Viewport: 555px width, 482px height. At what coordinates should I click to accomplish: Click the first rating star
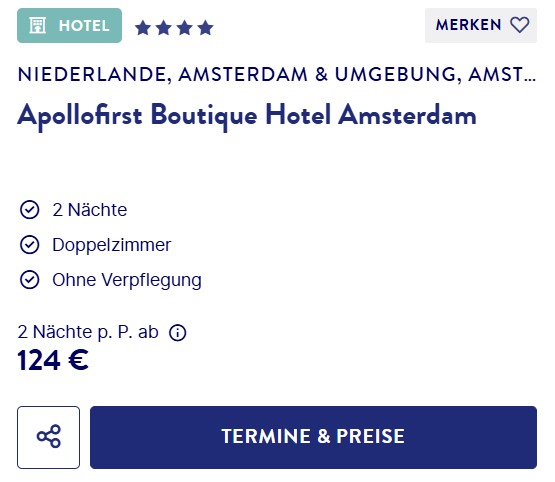[143, 28]
